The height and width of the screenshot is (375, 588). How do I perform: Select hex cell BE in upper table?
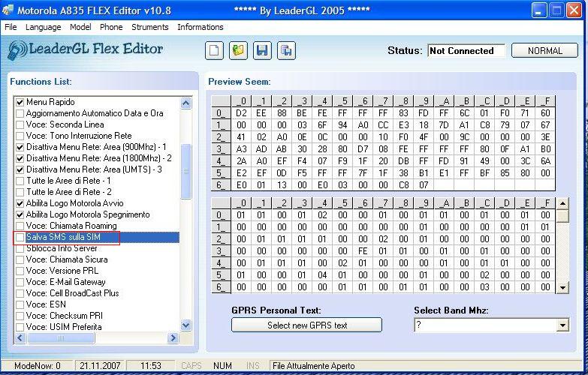pos(302,113)
